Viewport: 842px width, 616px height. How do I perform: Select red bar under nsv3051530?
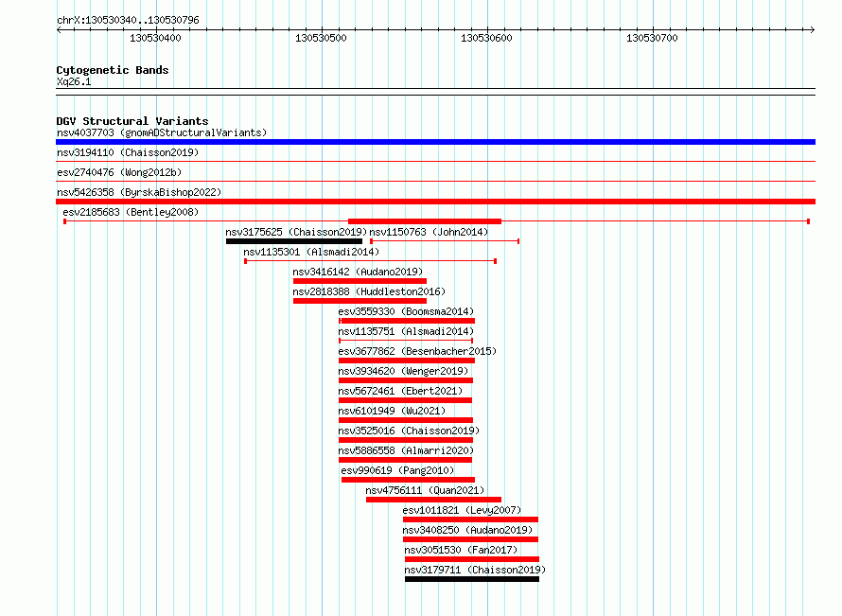point(472,559)
